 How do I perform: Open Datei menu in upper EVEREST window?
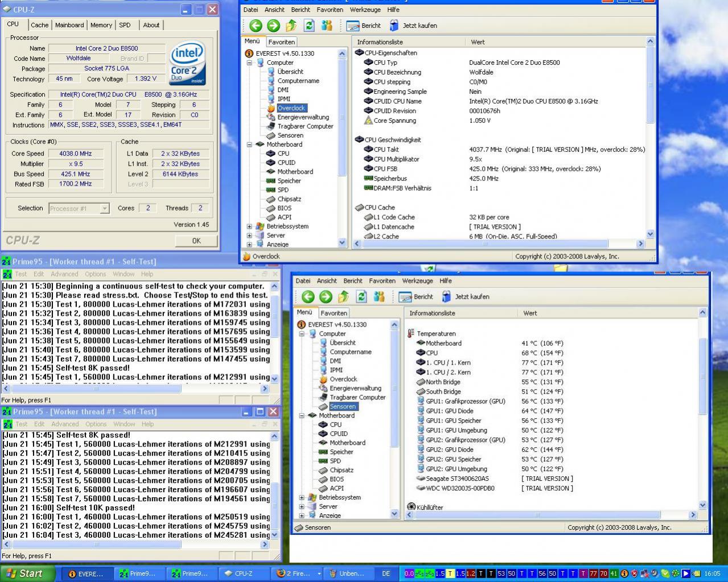[x=250, y=10]
